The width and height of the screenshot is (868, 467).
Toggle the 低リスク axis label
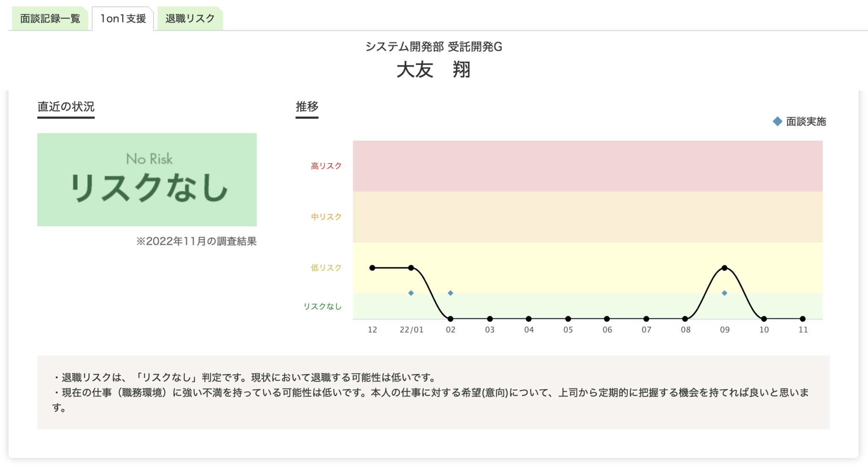pos(326,267)
